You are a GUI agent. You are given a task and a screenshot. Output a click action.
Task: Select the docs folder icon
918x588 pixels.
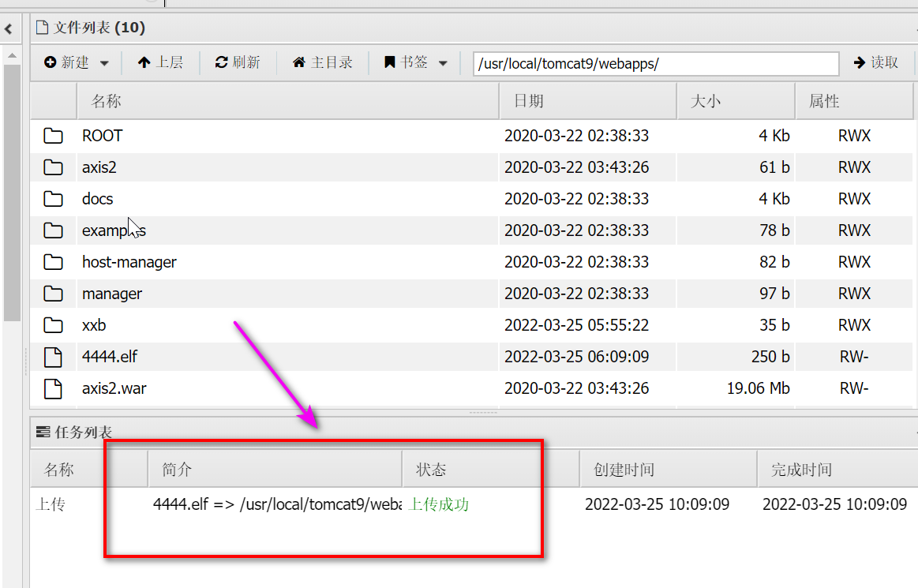pyautogui.click(x=53, y=199)
